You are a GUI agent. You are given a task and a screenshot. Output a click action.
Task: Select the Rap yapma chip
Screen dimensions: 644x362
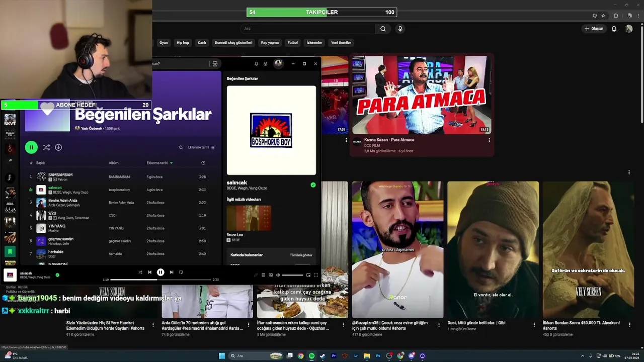(x=270, y=43)
